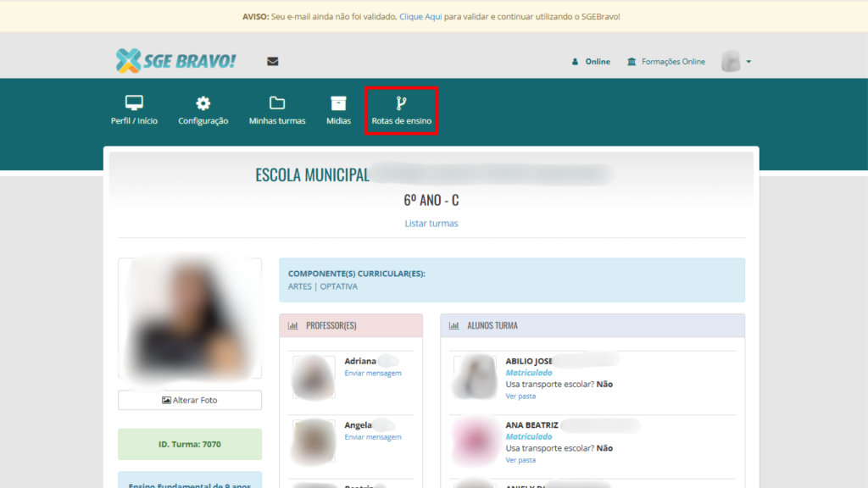Click the Alunos Turma panel header
868x488 pixels.
tap(592, 325)
